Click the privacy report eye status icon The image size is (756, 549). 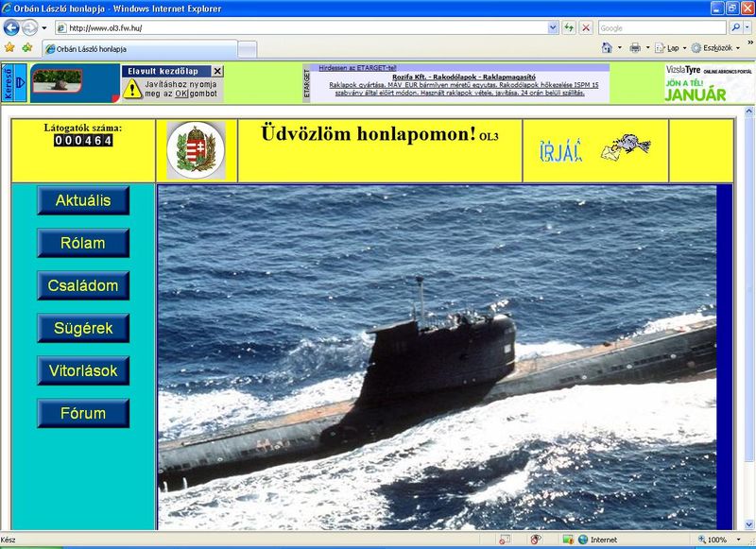click(x=536, y=540)
